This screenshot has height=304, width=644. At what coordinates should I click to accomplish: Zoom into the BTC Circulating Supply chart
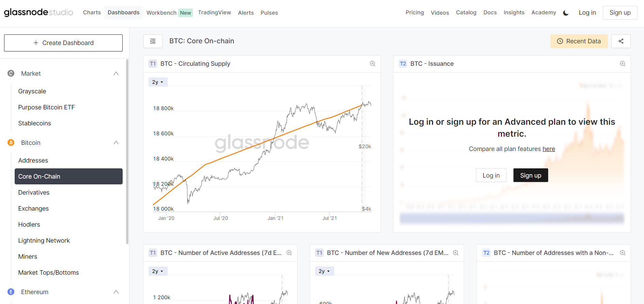(372, 64)
